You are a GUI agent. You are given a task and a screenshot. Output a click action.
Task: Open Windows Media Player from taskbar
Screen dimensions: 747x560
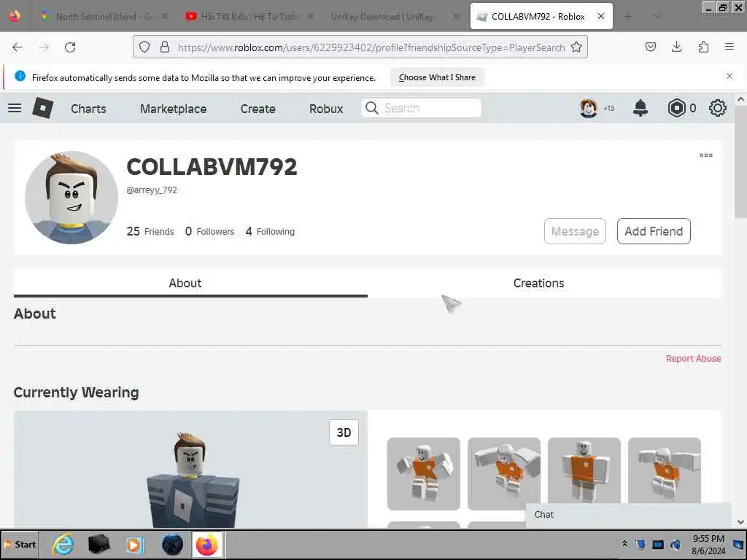coord(134,545)
